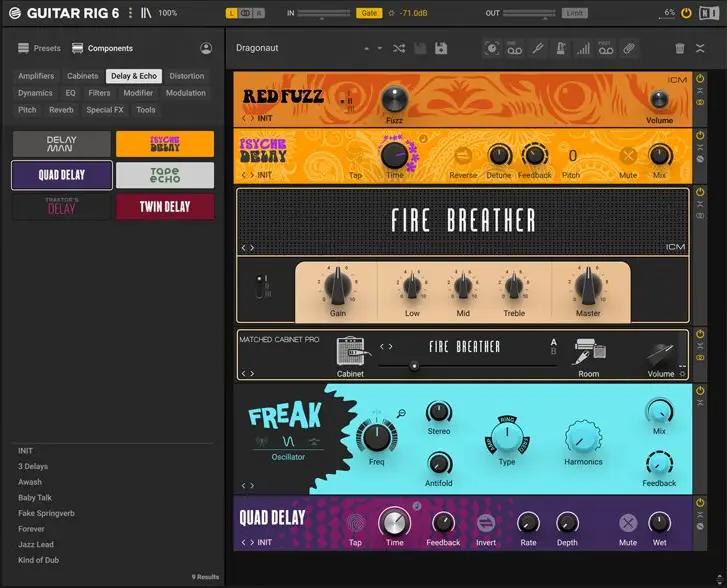Show the POST tape deck
The width and height of the screenshot is (727, 588).
(606, 48)
